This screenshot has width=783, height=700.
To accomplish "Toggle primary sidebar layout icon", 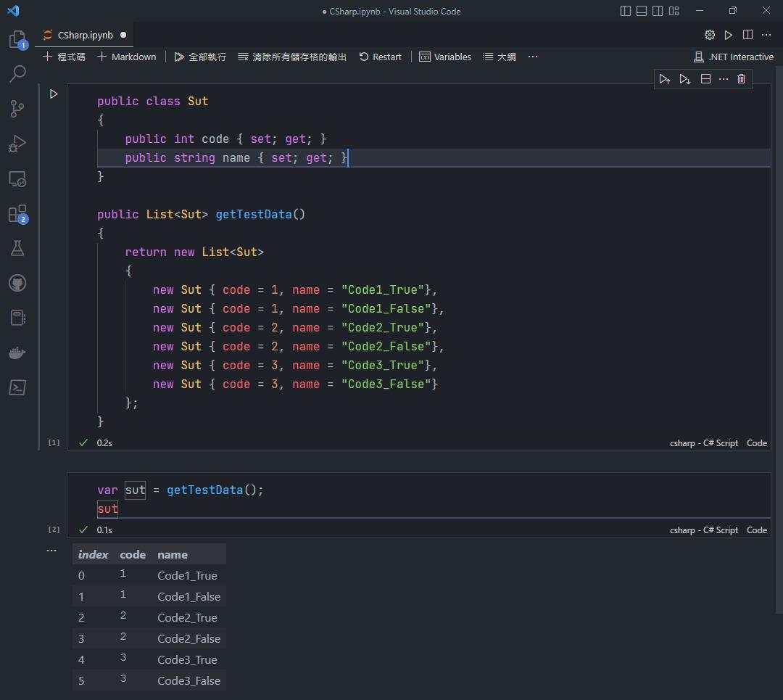I will [x=625, y=11].
